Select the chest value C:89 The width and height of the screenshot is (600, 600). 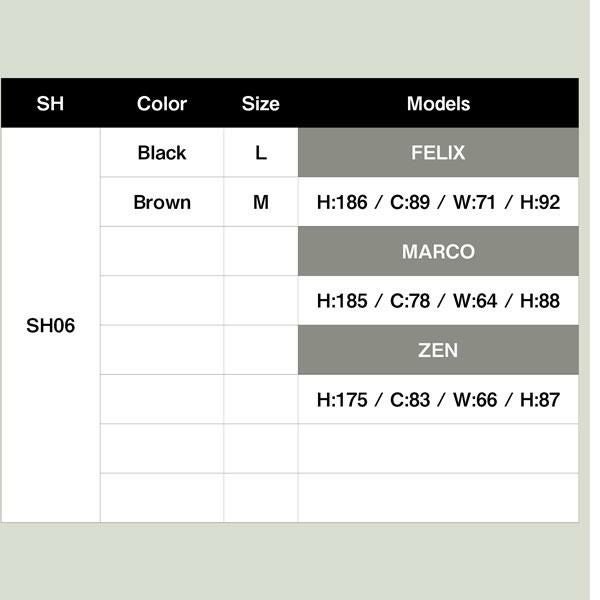coord(410,202)
